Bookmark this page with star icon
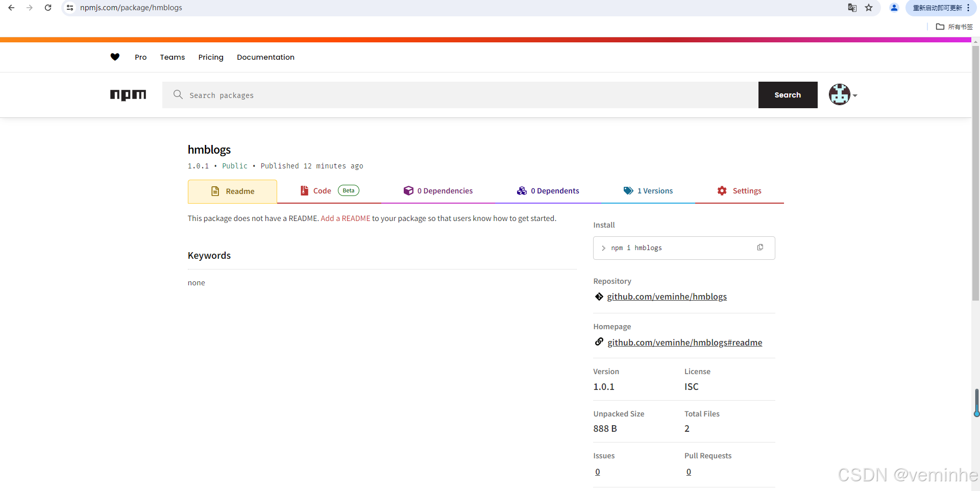The height and width of the screenshot is (491, 980). 869,8
